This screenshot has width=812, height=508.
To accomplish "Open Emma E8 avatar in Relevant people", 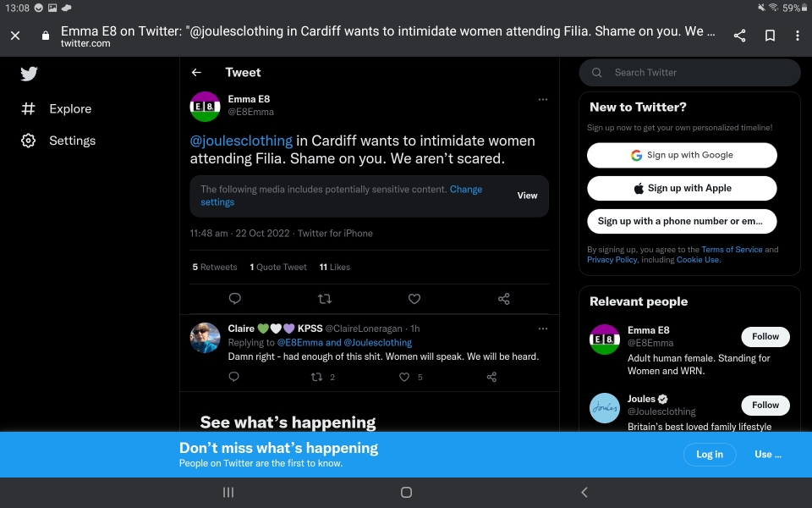I will pyautogui.click(x=605, y=340).
